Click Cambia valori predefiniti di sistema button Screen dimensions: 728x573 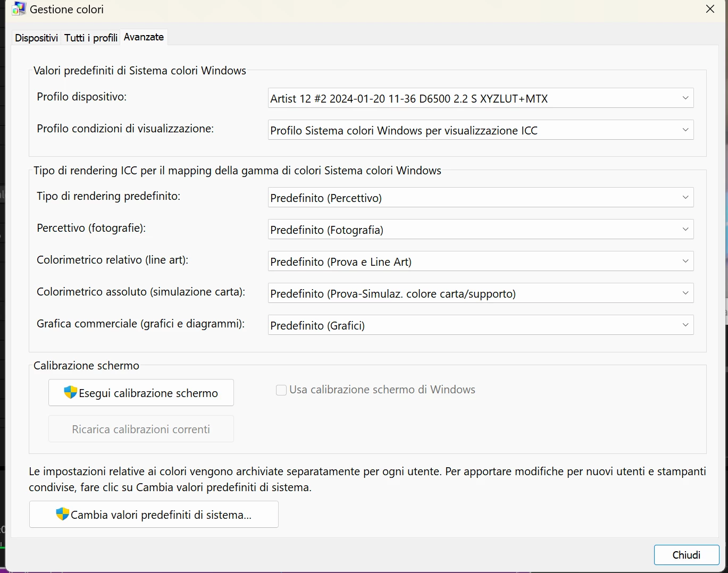click(x=154, y=515)
